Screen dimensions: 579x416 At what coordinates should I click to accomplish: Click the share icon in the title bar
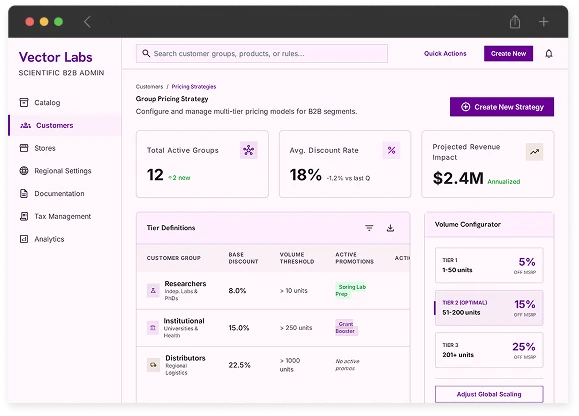tap(515, 22)
